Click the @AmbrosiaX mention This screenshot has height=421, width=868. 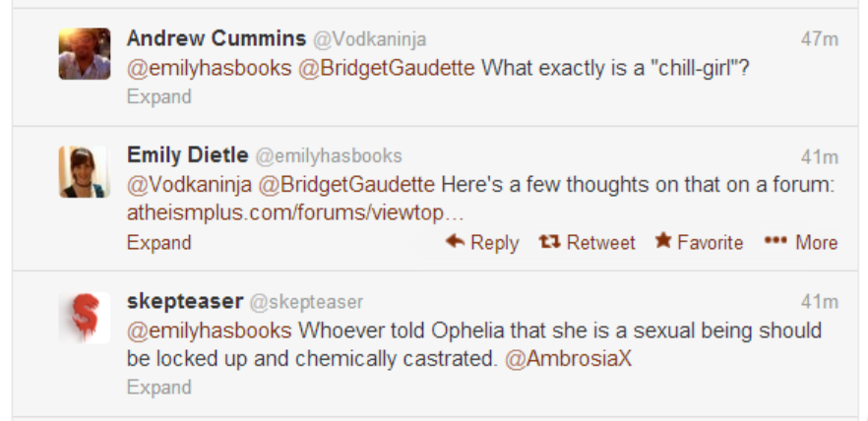(568, 358)
